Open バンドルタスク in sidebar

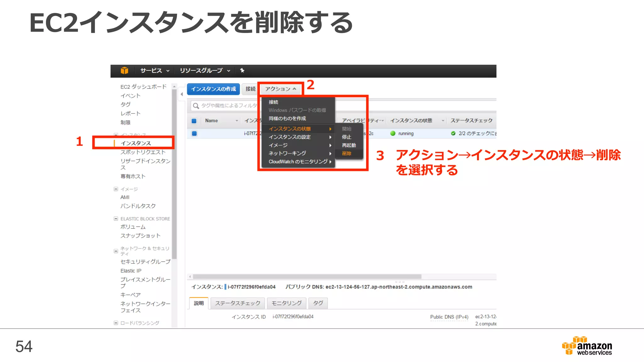[138, 206]
